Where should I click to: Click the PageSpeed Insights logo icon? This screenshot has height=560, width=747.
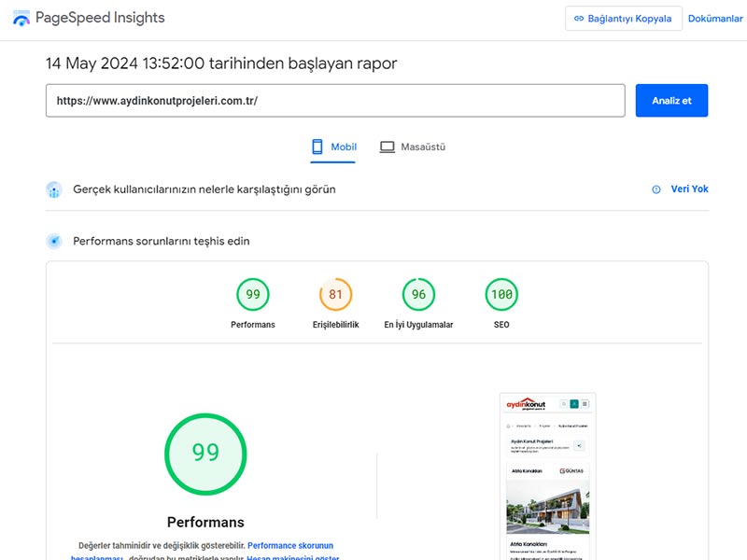click(21, 18)
